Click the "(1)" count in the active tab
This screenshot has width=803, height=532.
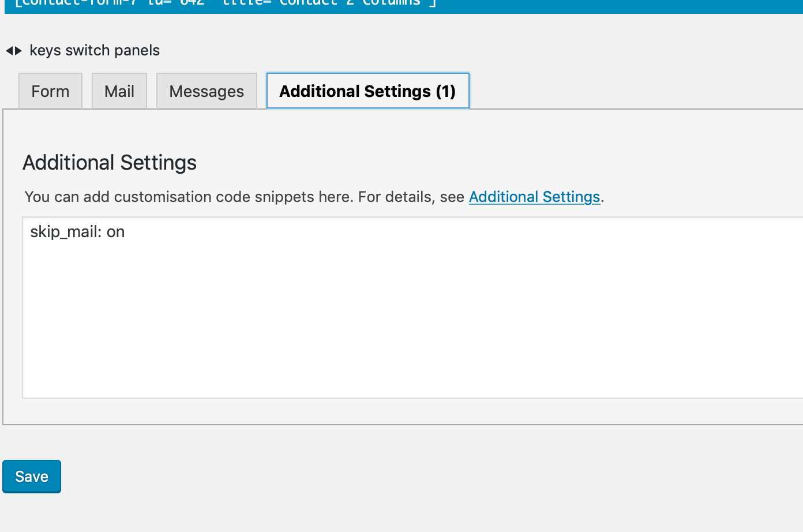[445, 91]
